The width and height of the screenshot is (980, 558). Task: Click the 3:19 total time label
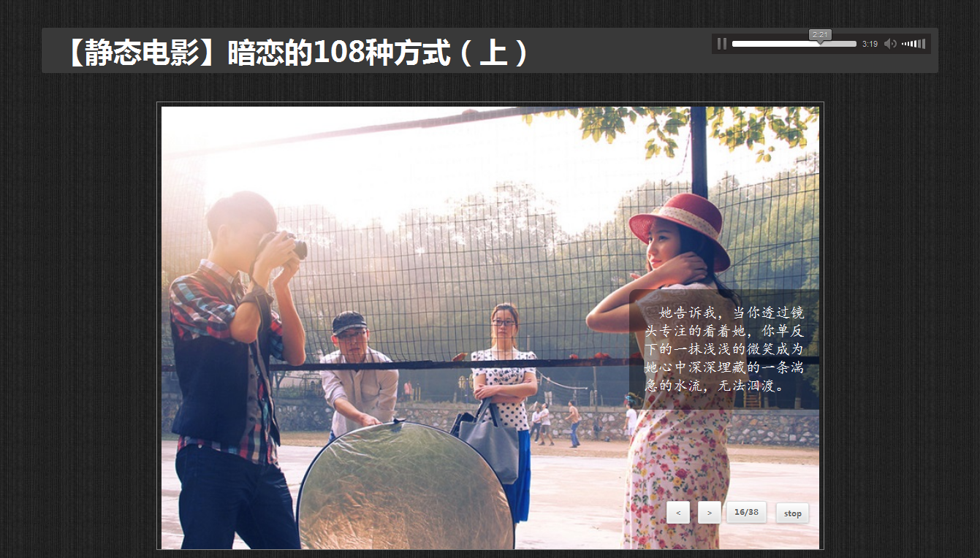[x=870, y=44]
